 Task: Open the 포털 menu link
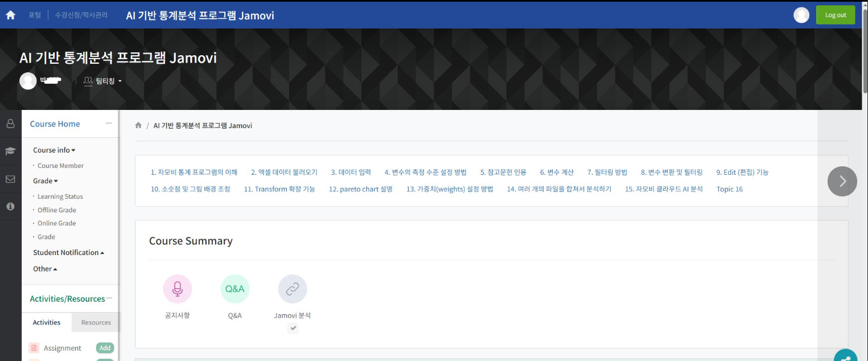click(x=35, y=15)
